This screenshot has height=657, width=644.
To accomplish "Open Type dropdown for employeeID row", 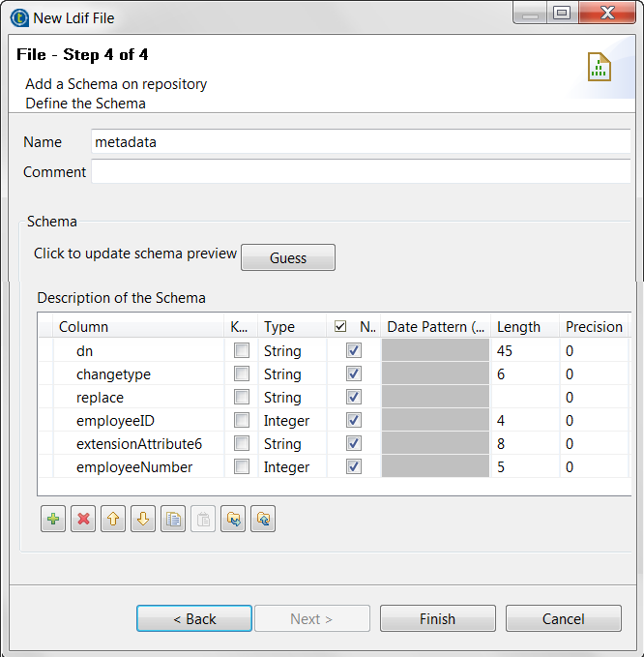I will click(292, 421).
